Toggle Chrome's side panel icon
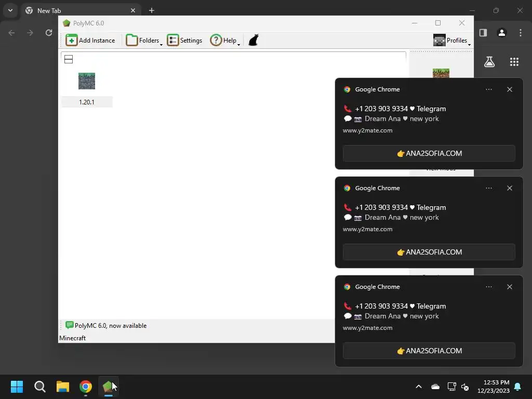 483,33
